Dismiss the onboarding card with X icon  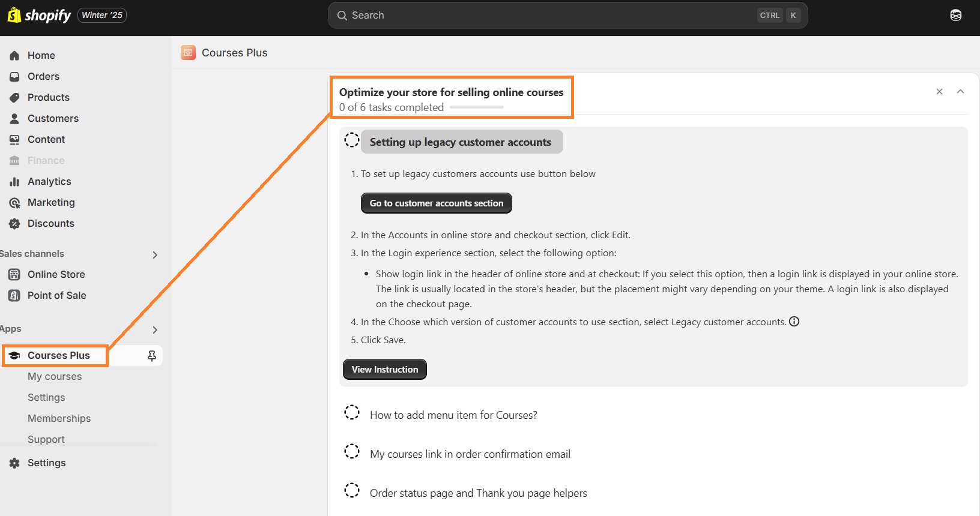(939, 92)
